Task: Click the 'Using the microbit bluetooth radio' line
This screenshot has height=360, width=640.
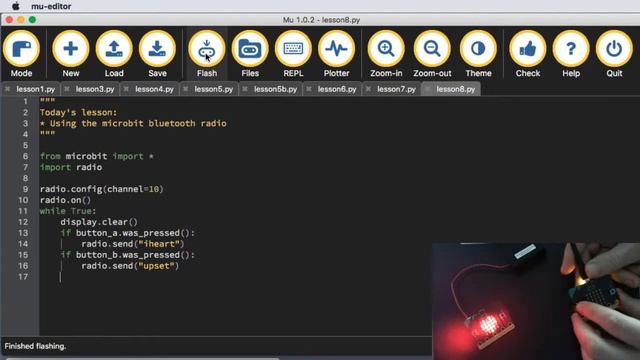Action: tap(133, 124)
